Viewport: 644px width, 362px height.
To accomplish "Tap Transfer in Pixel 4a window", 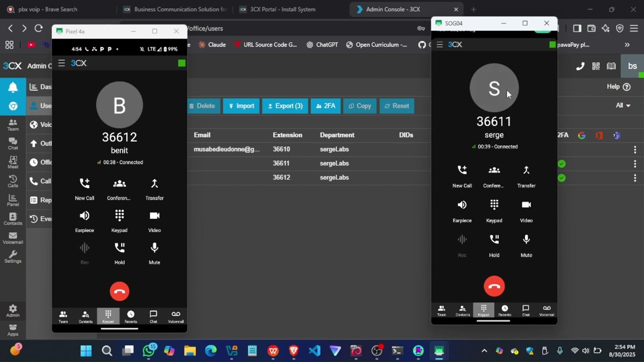I will (x=154, y=189).
